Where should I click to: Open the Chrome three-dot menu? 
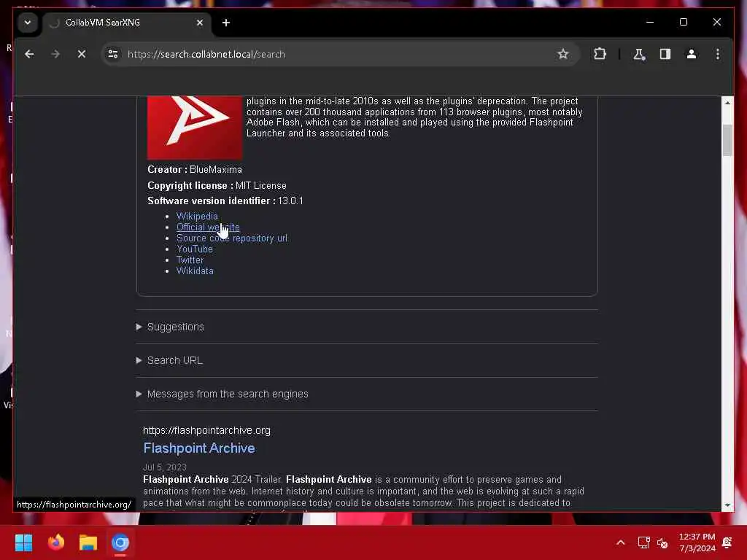[718, 54]
